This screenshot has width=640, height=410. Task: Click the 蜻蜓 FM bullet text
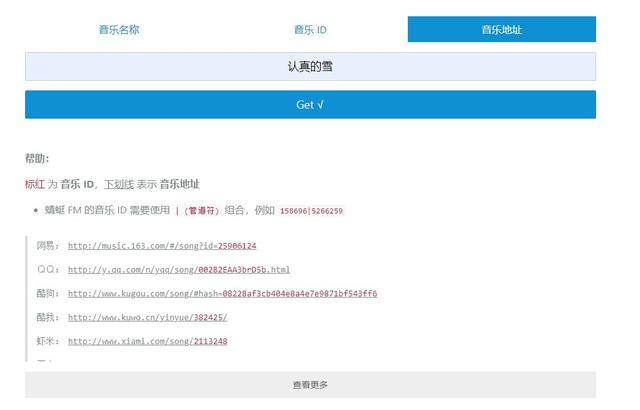(194, 211)
